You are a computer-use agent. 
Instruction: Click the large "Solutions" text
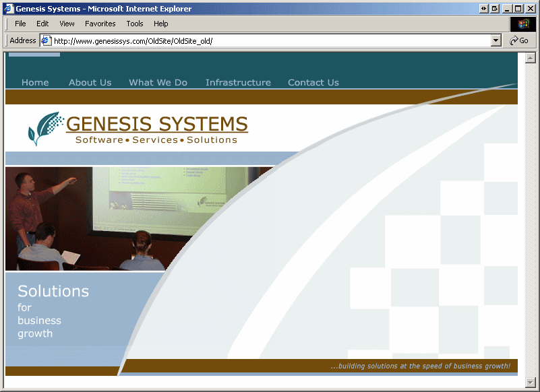[x=53, y=291]
